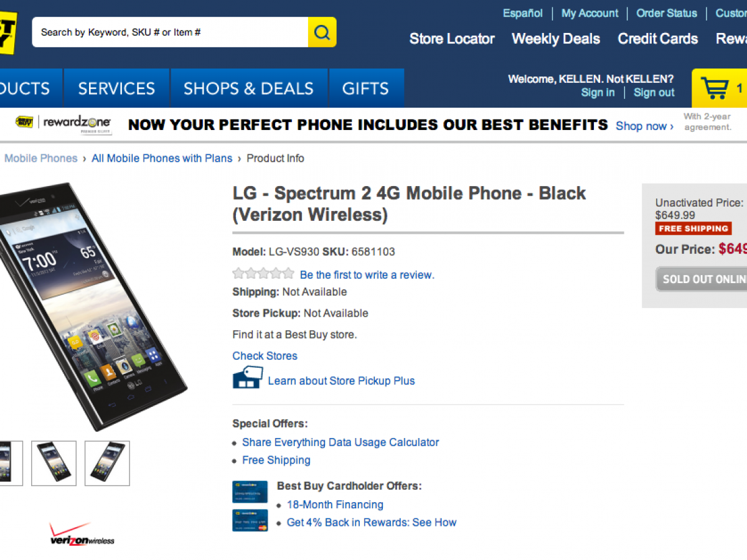The width and height of the screenshot is (747, 560).
Task: Click the yellow search magnifier button
Action: click(x=322, y=32)
